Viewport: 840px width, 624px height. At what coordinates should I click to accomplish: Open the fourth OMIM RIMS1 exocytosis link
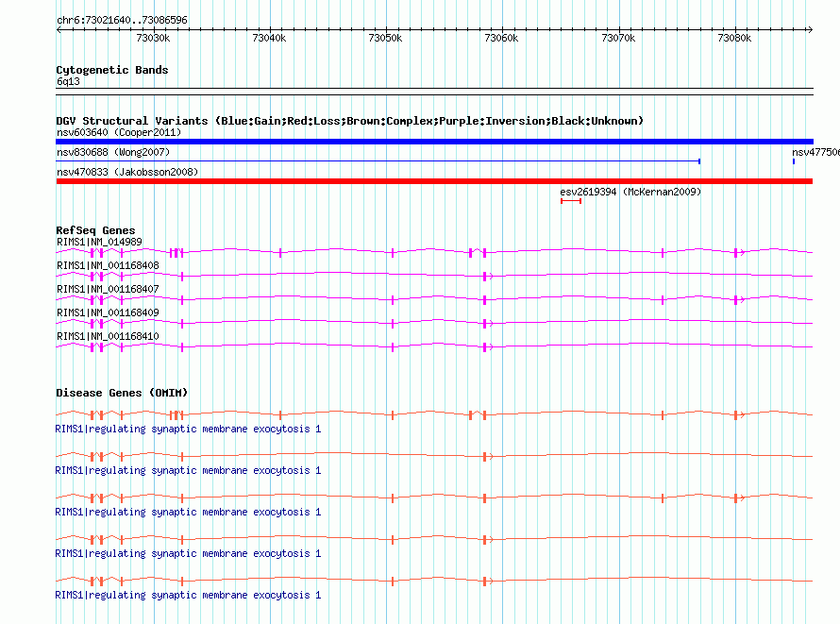tap(188, 553)
